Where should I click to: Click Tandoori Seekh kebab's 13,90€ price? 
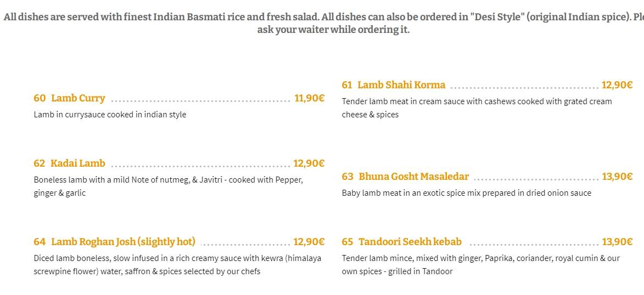point(617,242)
